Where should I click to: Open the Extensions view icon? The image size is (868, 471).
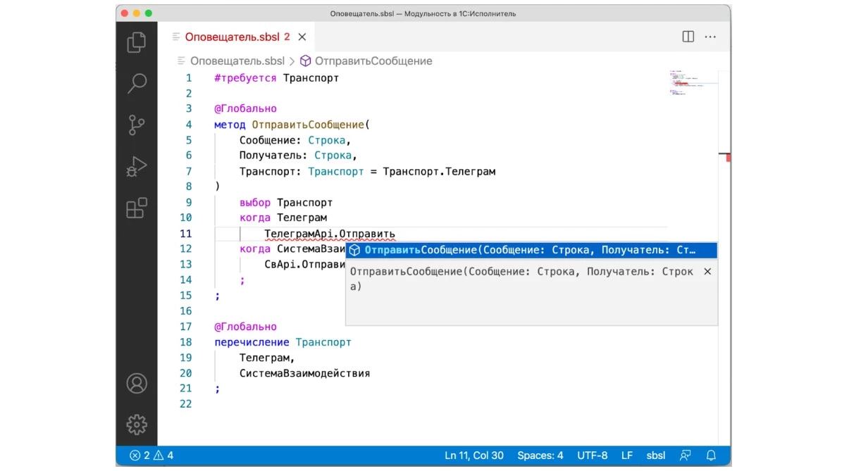point(137,208)
